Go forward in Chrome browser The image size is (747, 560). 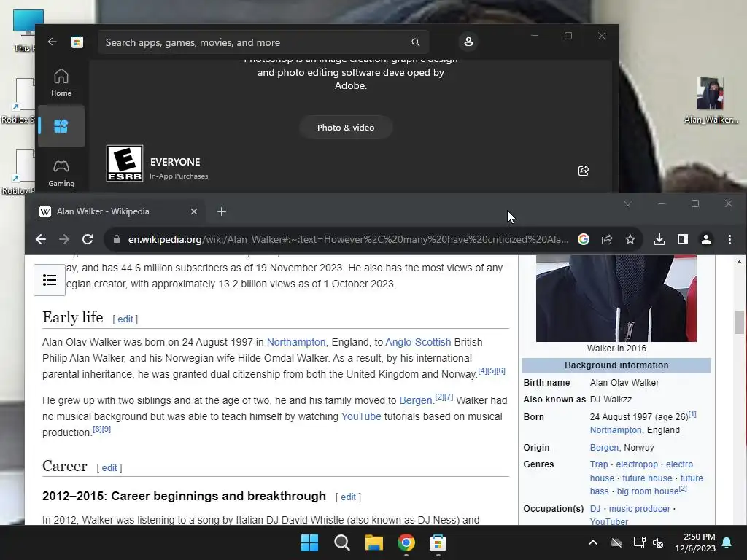tap(64, 239)
